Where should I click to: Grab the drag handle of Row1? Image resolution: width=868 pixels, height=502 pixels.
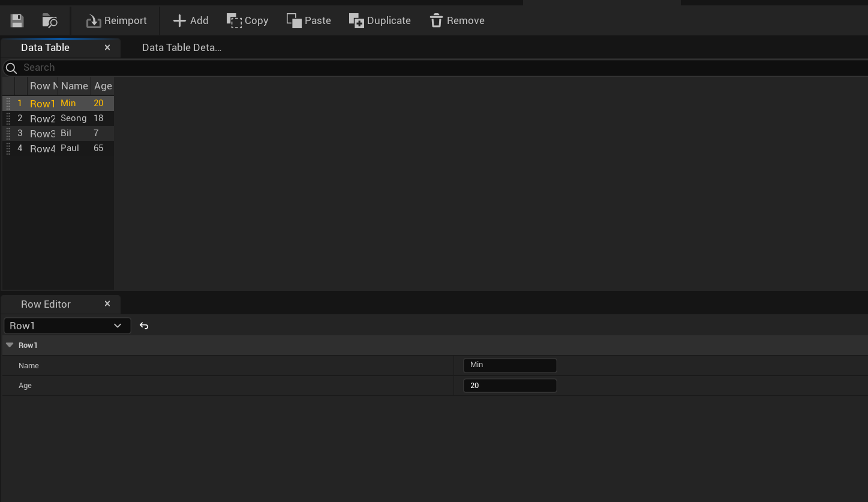pos(8,104)
